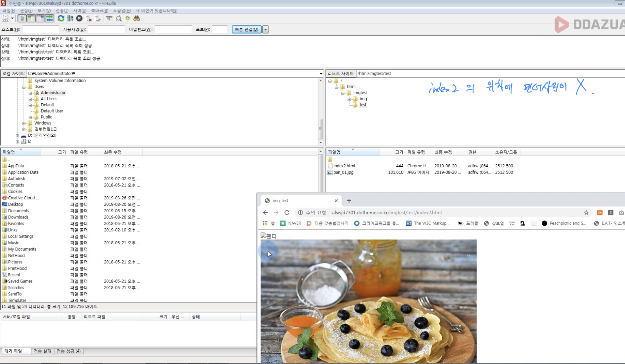
Task: Open the 보기(V) menu
Action: tap(44, 11)
